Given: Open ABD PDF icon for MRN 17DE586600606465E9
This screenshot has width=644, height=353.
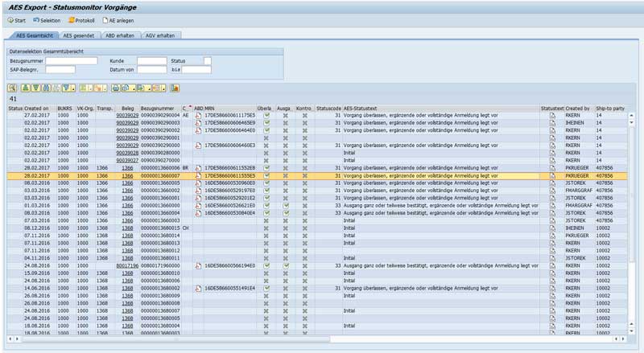Looking at the screenshot, I should pos(198,123).
